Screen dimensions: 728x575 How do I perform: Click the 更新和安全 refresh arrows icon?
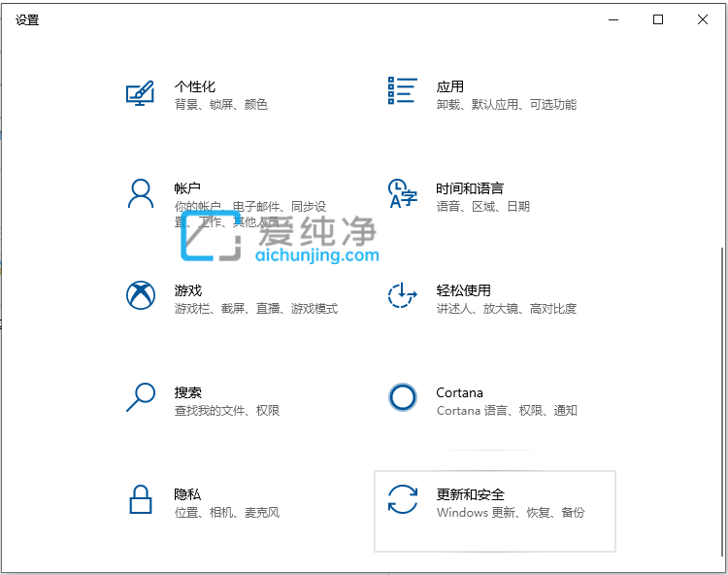(403, 499)
